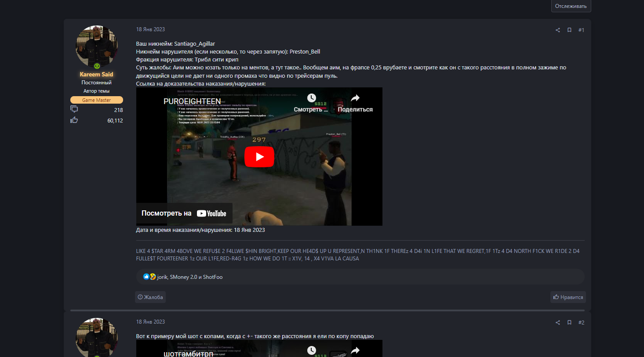Play the PUROEIGHTEEN YouTube video

pyautogui.click(x=259, y=157)
